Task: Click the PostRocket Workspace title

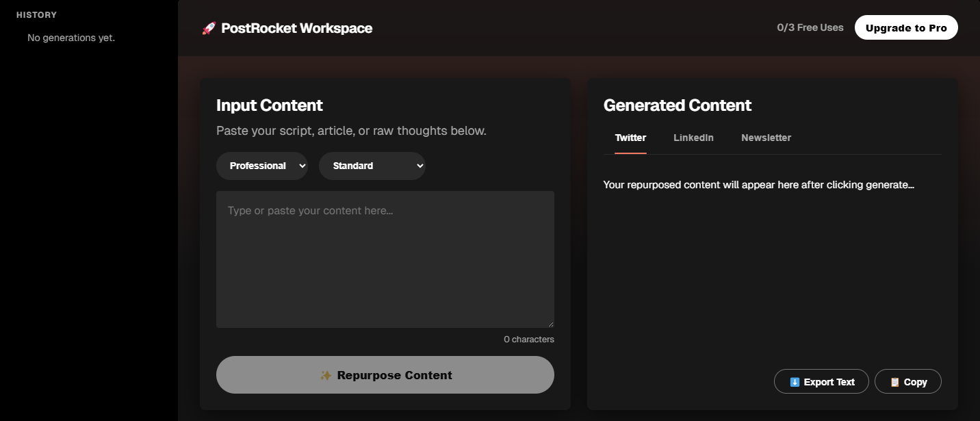Action: click(x=297, y=29)
